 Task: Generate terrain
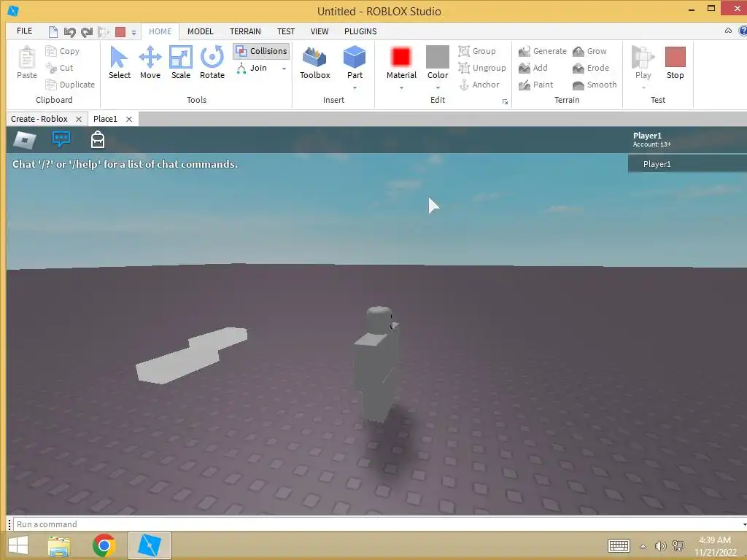(543, 51)
